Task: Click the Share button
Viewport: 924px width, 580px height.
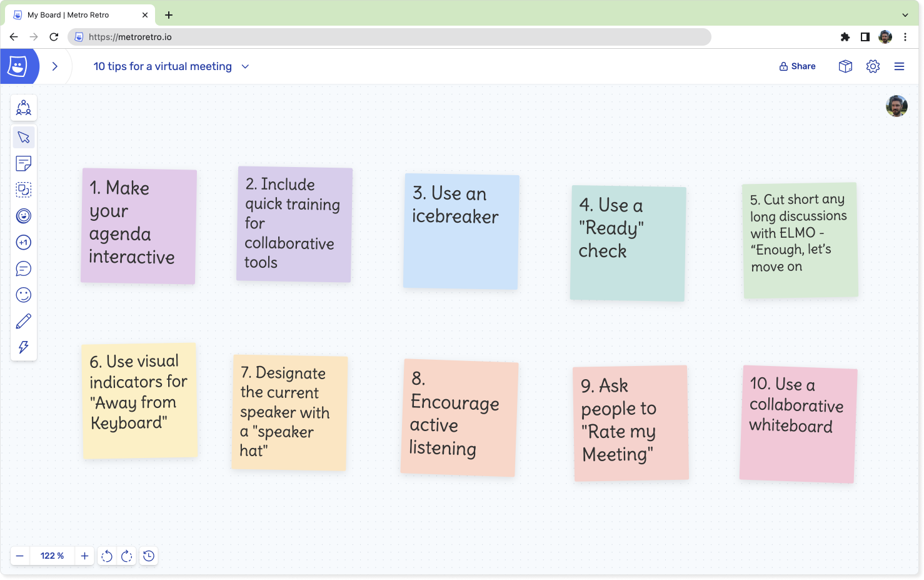Action: tap(797, 66)
